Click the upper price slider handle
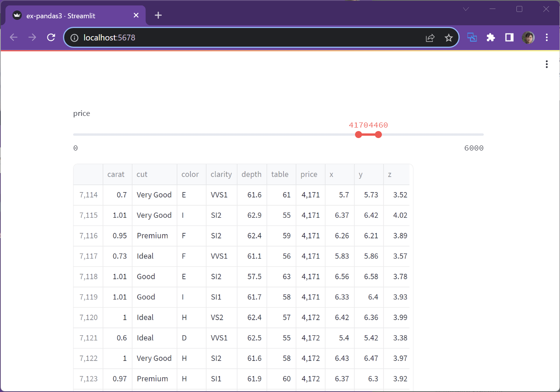Screen dimensions: 560x392 (378, 135)
